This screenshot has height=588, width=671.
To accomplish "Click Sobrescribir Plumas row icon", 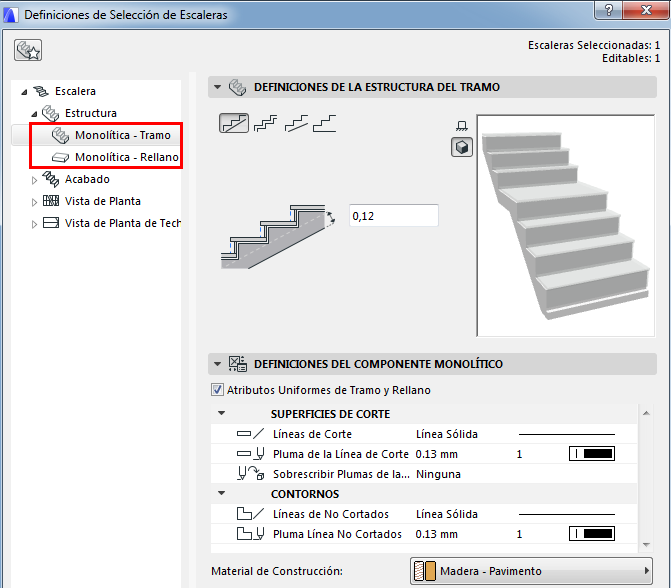I will [250, 473].
